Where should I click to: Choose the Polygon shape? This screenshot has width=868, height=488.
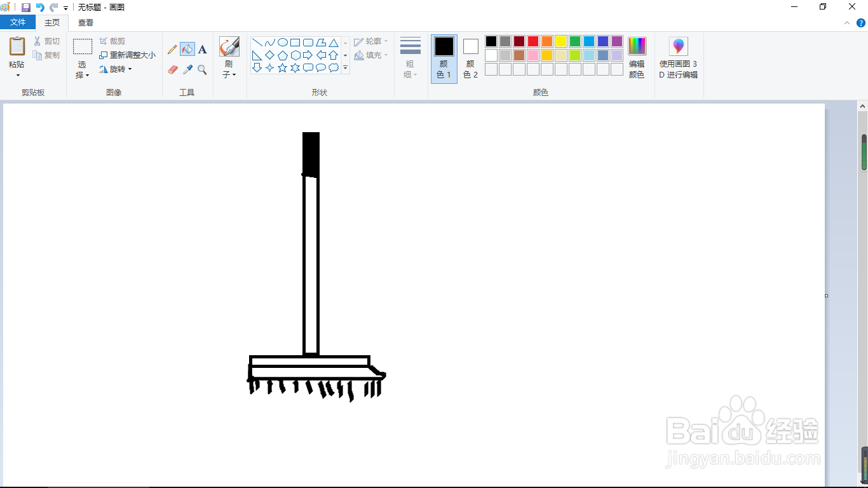click(x=320, y=43)
